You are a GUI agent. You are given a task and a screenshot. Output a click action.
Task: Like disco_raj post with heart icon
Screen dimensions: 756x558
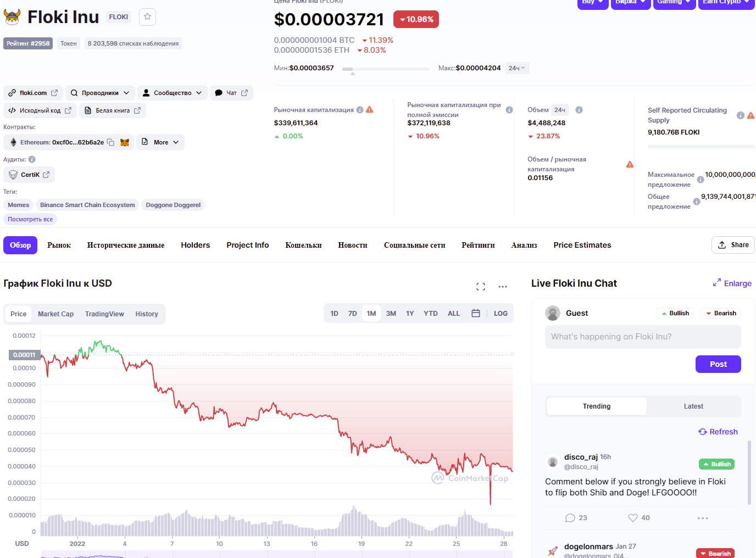point(633,518)
